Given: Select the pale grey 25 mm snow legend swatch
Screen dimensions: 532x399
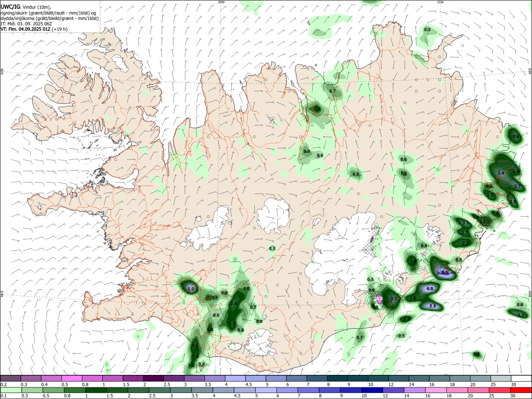Looking at the screenshot, I should (500, 378).
